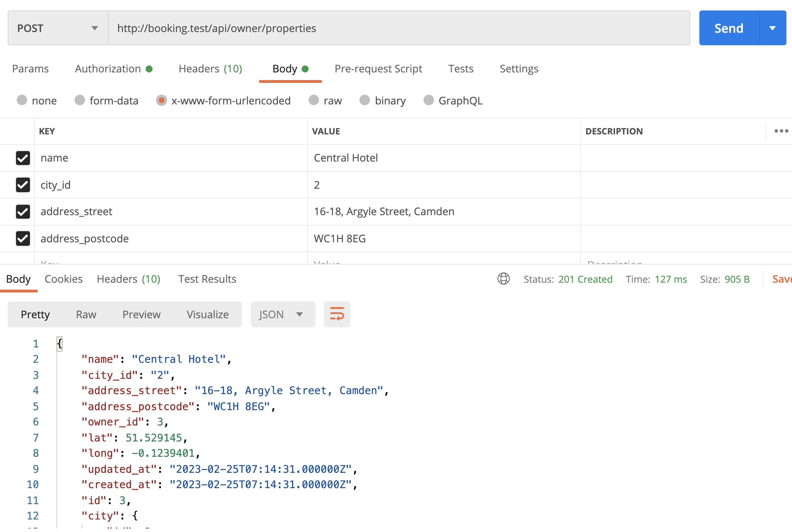
Task: Open the three-dot column options menu
Action: 781,131
